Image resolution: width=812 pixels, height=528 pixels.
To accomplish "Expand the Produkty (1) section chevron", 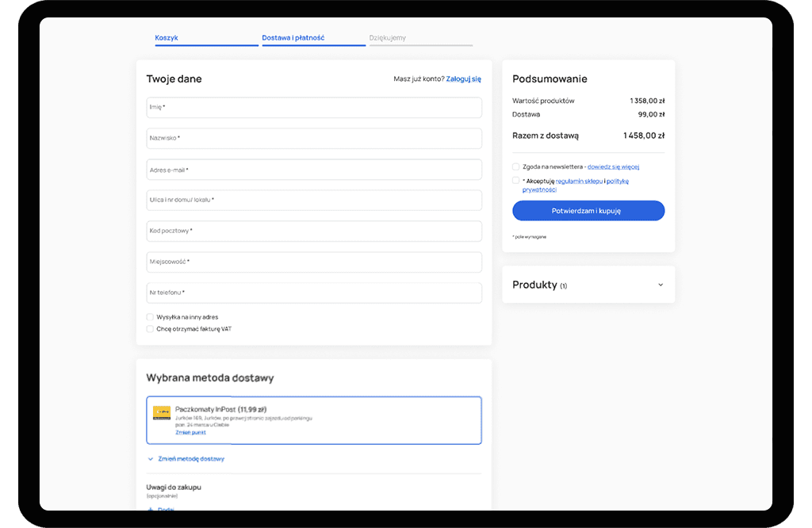I will (x=661, y=285).
